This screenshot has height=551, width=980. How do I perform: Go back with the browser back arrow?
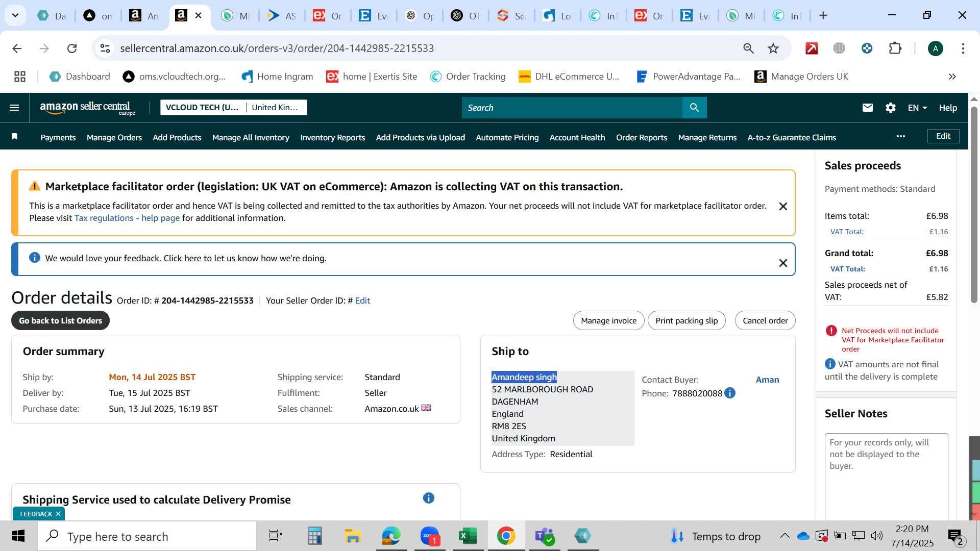pos(17,48)
